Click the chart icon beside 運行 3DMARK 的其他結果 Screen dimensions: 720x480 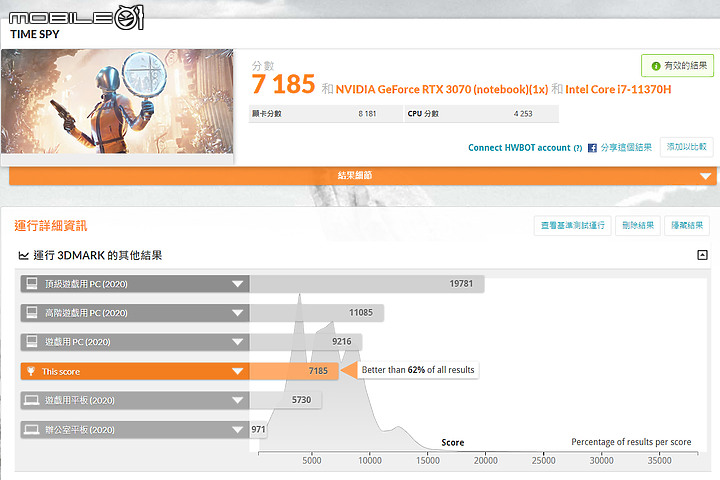coord(23,255)
